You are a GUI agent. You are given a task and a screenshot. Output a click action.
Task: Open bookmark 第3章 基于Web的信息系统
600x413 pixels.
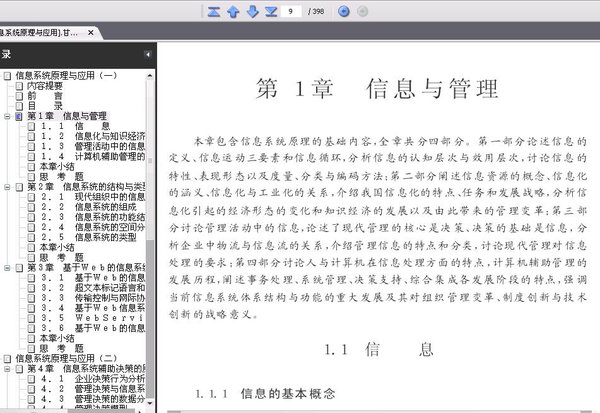pyautogui.click(x=86, y=268)
